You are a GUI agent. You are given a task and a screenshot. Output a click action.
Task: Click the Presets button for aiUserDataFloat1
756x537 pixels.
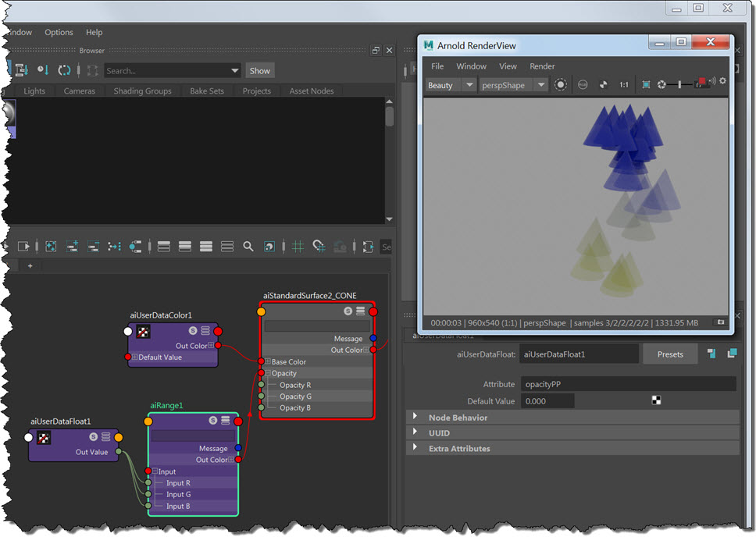670,354
